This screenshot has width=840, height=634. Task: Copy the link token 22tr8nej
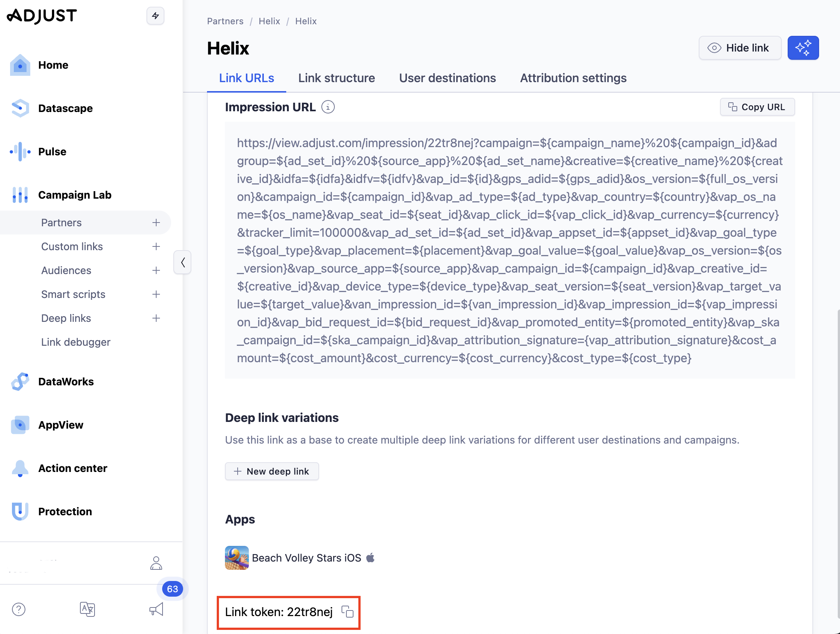[x=347, y=612]
